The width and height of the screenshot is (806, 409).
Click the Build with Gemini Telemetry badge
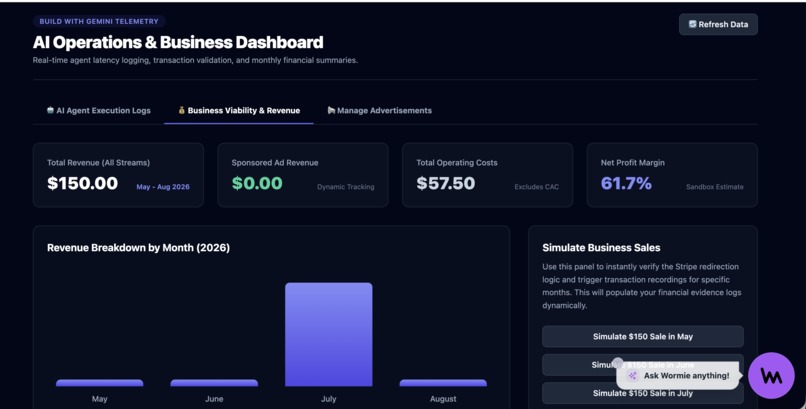click(99, 22)
